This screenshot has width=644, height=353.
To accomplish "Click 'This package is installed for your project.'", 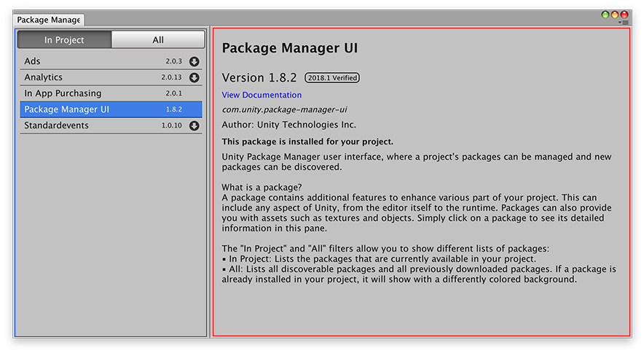I will 307,142.
